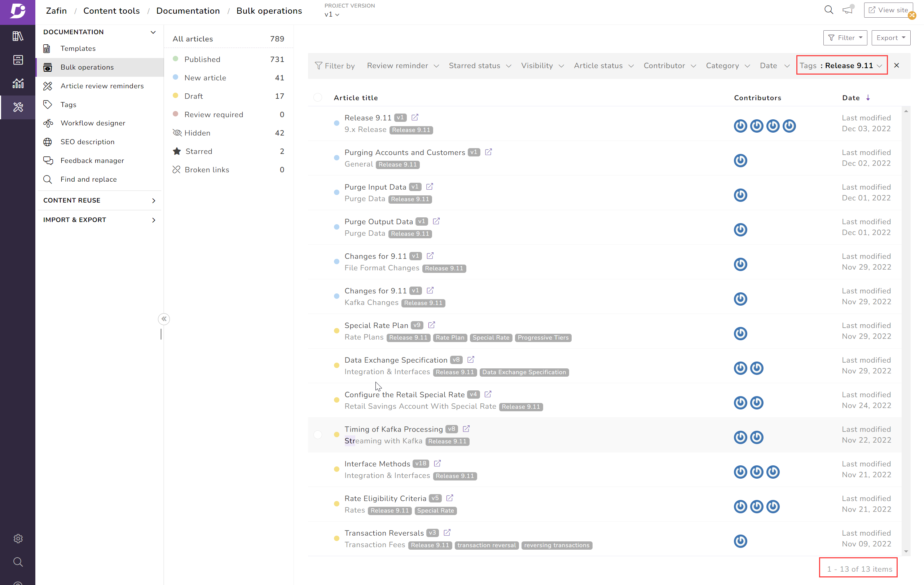
Task: Select the Timing of Kafka Processing row checkbox
Action: pos(318,435)
